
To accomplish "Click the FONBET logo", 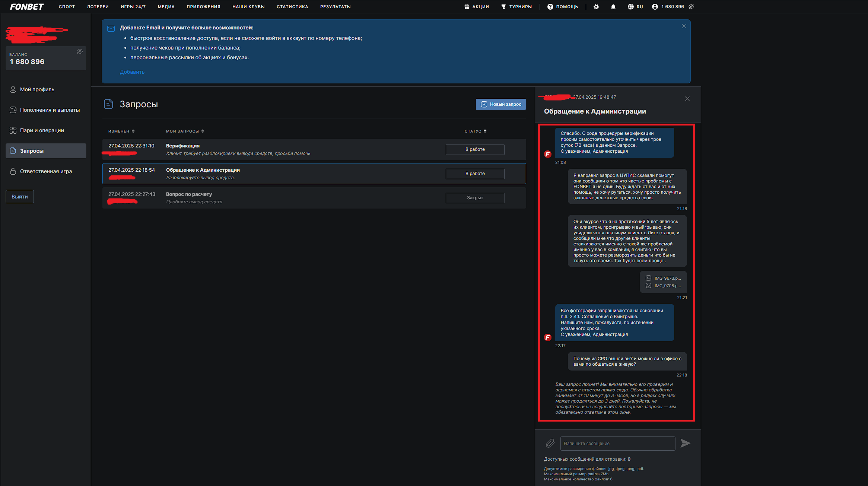I will click(x=27, y=7).
